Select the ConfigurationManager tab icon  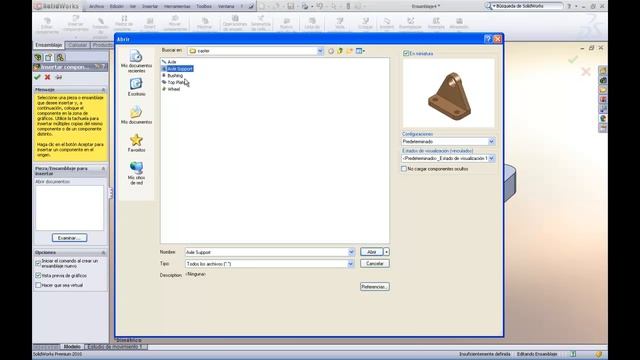(x=60, y=57)
